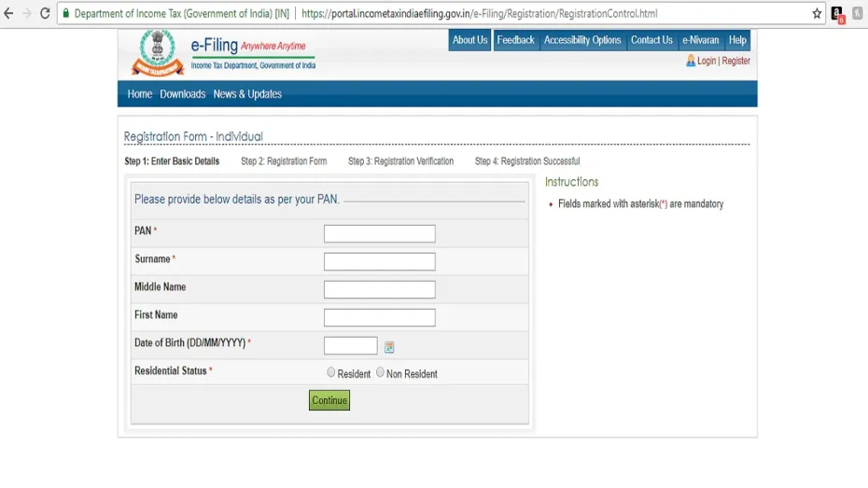The height and width of the screenshot is (488, 868).
Task: Focus the Surname text field
Action: (379, 261)
